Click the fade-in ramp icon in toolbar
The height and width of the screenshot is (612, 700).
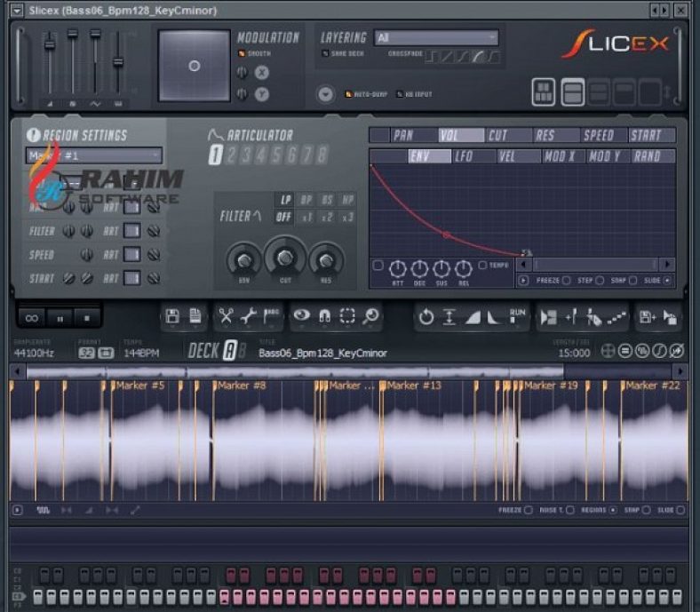[x=473, y=317]
